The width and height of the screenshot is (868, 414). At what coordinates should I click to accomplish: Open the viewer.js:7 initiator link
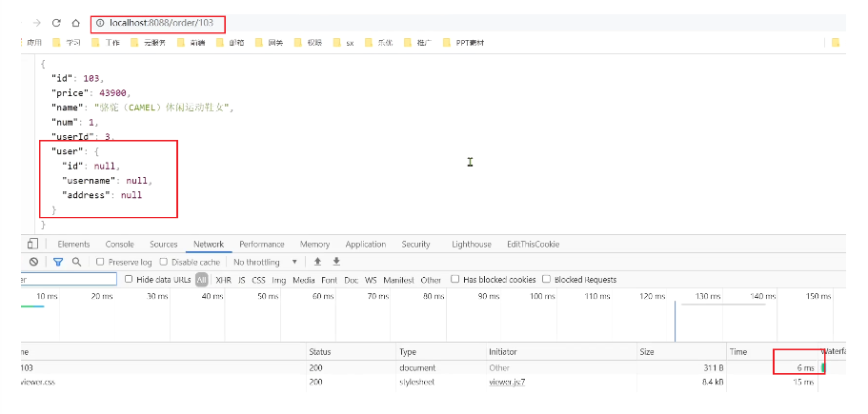pos(507,383)
